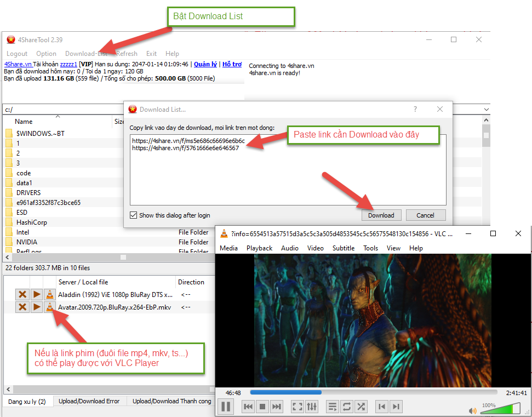Click the download links text area

pyautogui.click(x=288, y=170)
